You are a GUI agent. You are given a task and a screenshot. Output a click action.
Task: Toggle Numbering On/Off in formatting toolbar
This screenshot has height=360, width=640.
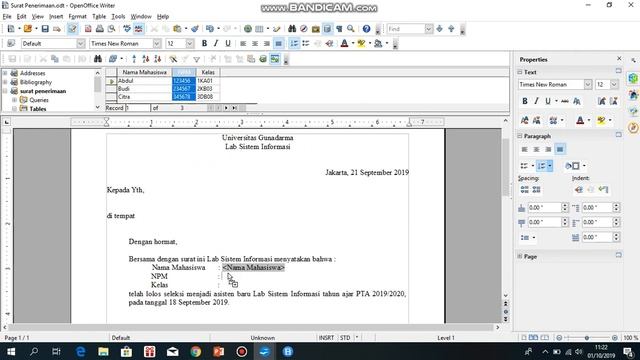point(294,43)
